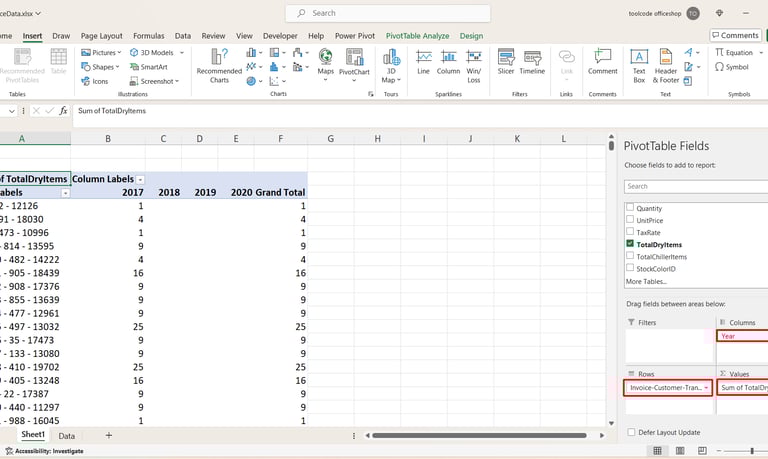768x459 pixels.
Task: Click the horizontal scrollbar thumb
Action: click(479, 435)
